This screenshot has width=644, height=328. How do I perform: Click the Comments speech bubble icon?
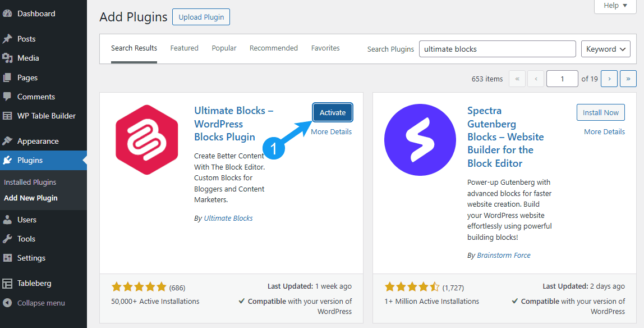(7, 97)
